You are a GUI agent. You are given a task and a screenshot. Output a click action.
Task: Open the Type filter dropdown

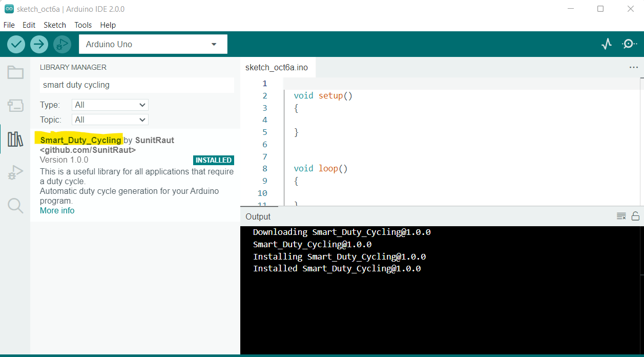pyautogui.click(x=110, y=105)
